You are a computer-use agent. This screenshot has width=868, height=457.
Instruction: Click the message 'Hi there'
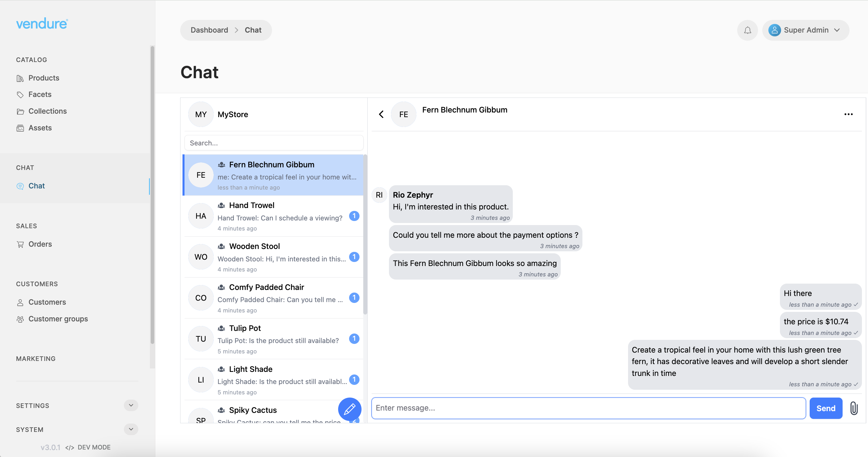coord(820,297)
